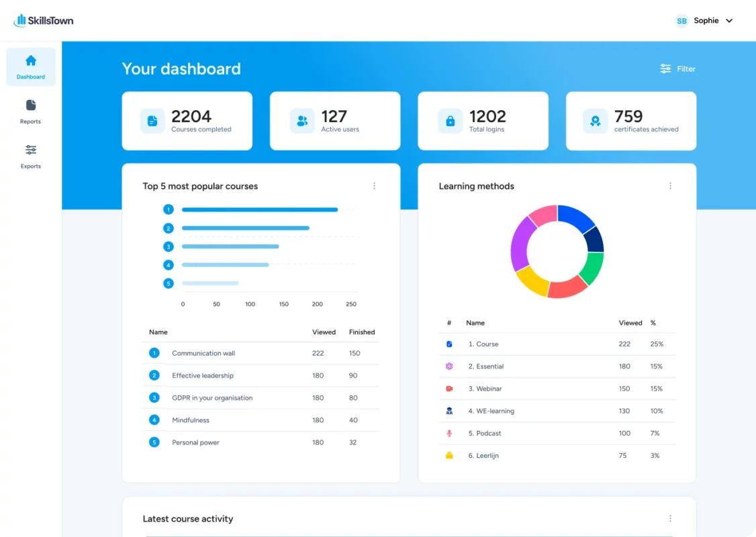Open Learning methods three-dot menu
Image resolution: width=756 pixels, height=537 pixels.
tap(670, 186)
